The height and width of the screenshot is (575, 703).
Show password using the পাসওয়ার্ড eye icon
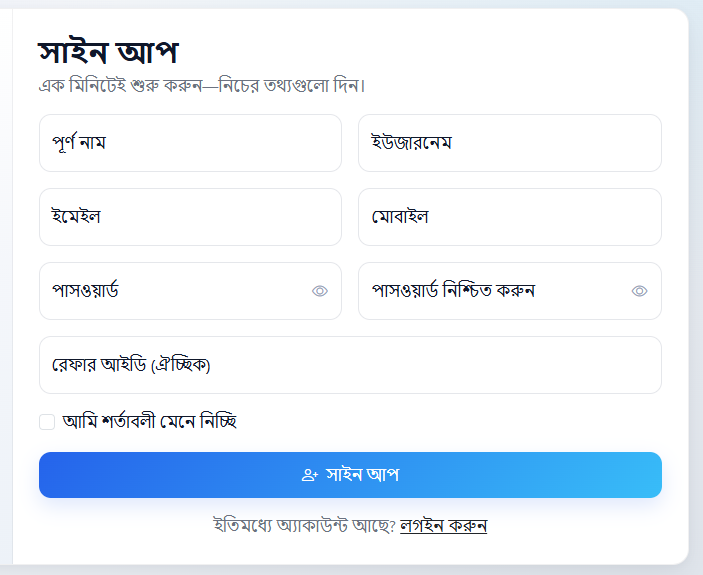[320, 291]
